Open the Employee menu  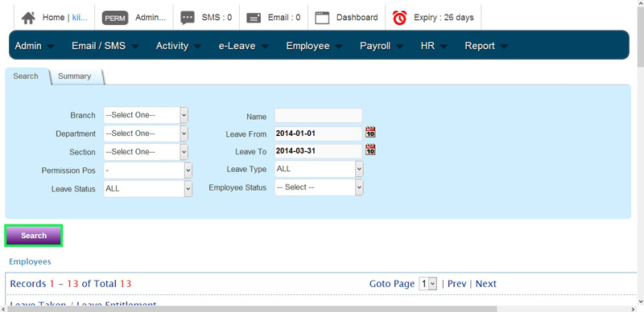(314, 46)
